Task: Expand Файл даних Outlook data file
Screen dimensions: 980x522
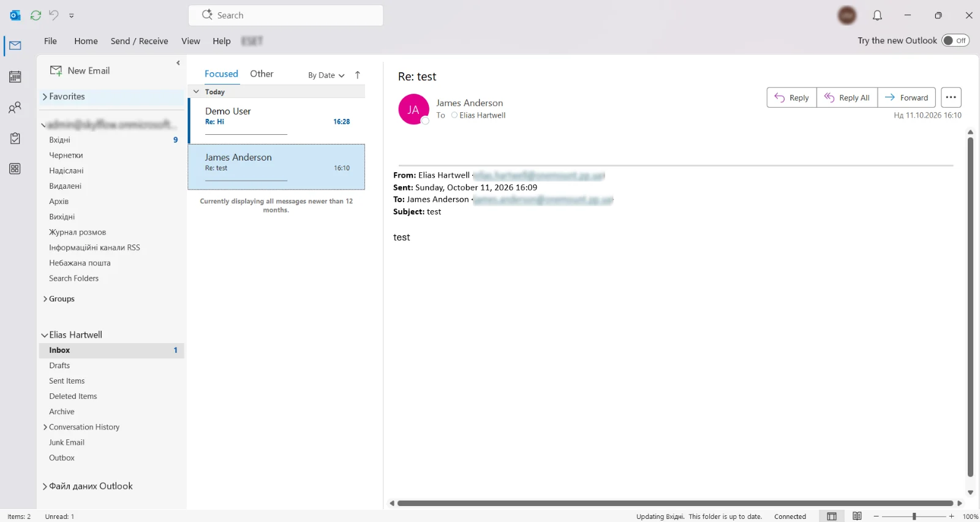Action: pyautogui.click(x=45, y=486)
